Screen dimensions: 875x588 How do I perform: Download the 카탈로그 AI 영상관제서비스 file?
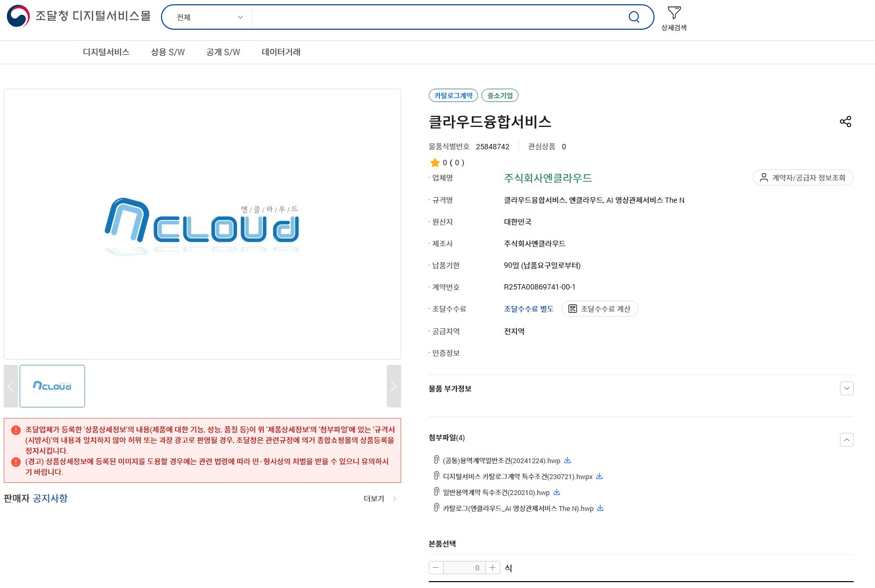click(600, 508)
